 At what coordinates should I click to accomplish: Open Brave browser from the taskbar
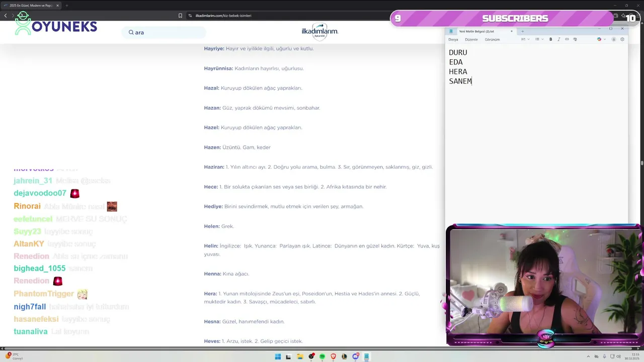333,356
